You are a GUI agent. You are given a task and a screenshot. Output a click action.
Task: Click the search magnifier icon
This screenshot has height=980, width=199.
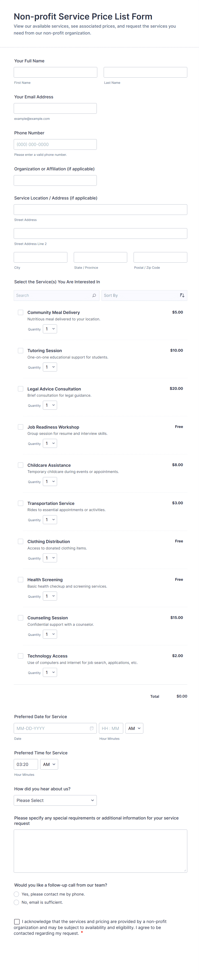[94, 295]
